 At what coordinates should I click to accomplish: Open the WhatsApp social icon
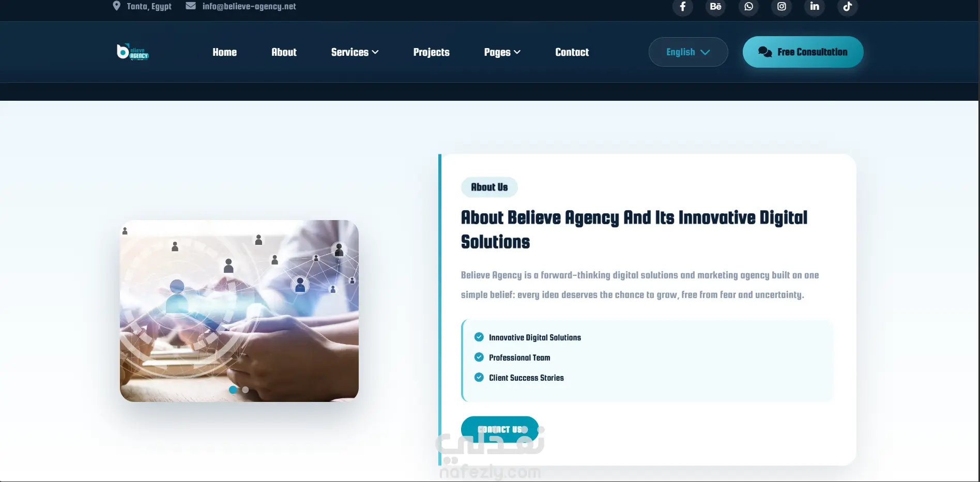[x=748, y=7]
